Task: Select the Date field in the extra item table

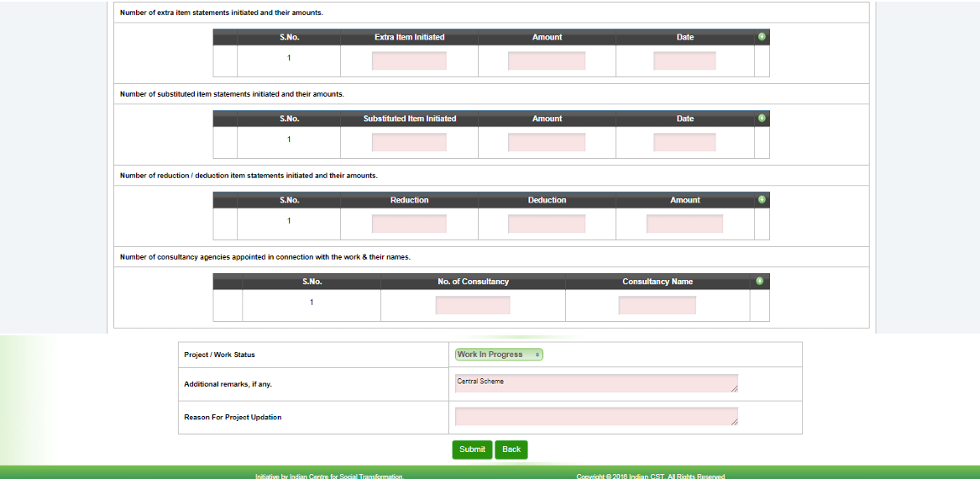Action: pyautogui.click(x=684, y=61)
